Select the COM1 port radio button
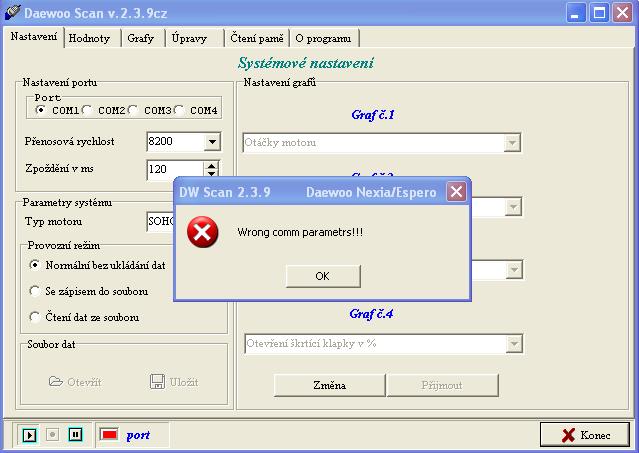 (x=40, y=110)
